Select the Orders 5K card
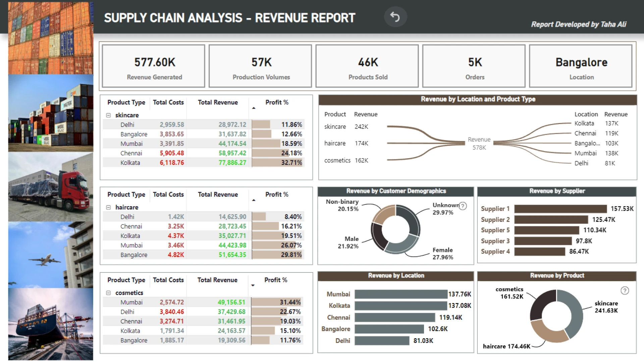Screen dimensions: 644x362 pos(474,66)
